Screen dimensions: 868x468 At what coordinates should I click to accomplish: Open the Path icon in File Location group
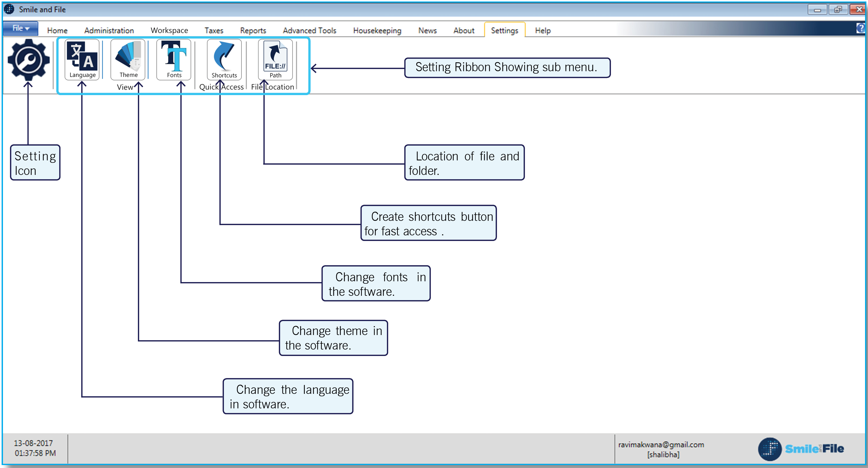pos(275,59)
